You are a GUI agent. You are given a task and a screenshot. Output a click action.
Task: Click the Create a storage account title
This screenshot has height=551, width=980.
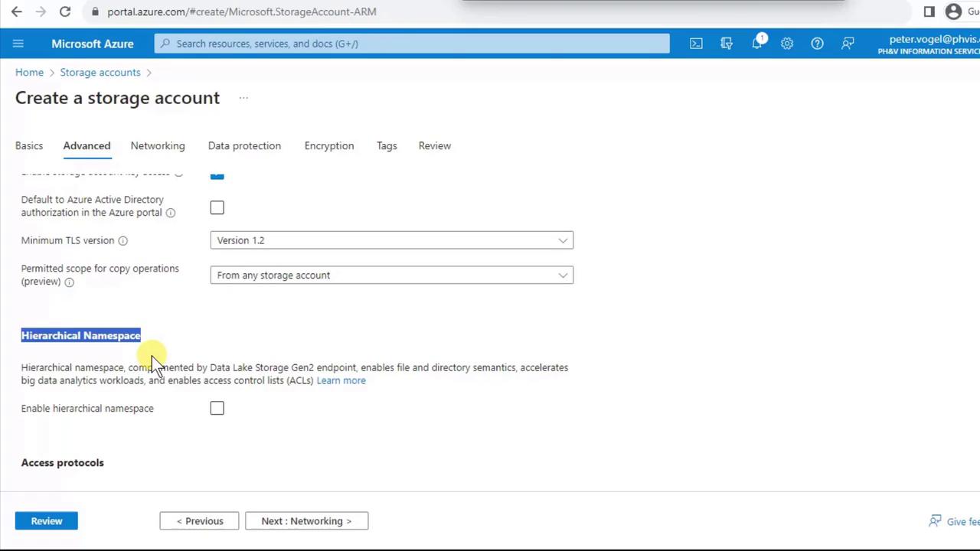(117, 98)
